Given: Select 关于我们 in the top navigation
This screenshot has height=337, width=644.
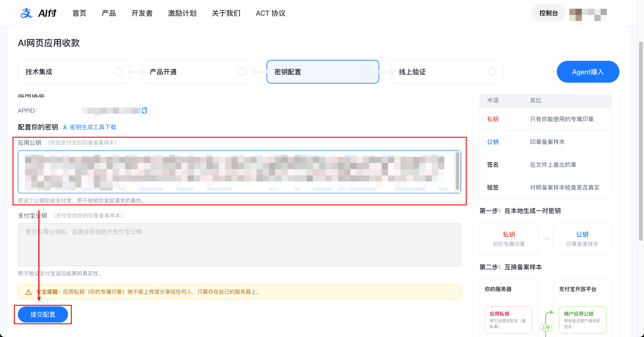Looking at the screenshot, I should (x=226, y=13).
